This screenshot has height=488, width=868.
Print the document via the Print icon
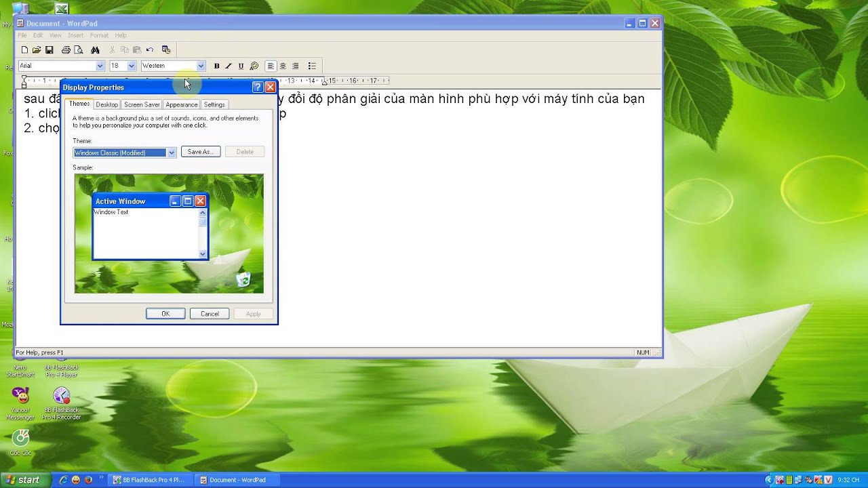pyautogui.click(x=66, y=49)
